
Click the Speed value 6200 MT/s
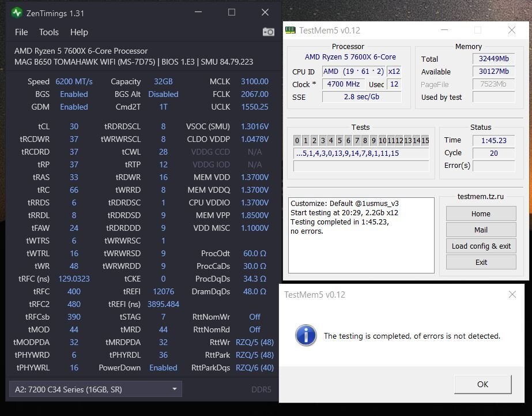(x=74, y=81)
